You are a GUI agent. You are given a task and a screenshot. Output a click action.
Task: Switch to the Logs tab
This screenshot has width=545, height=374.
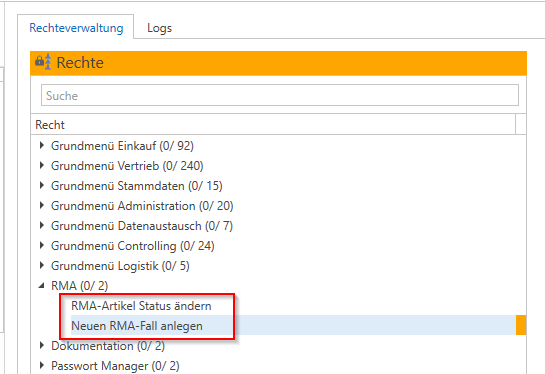click(160, 28)
